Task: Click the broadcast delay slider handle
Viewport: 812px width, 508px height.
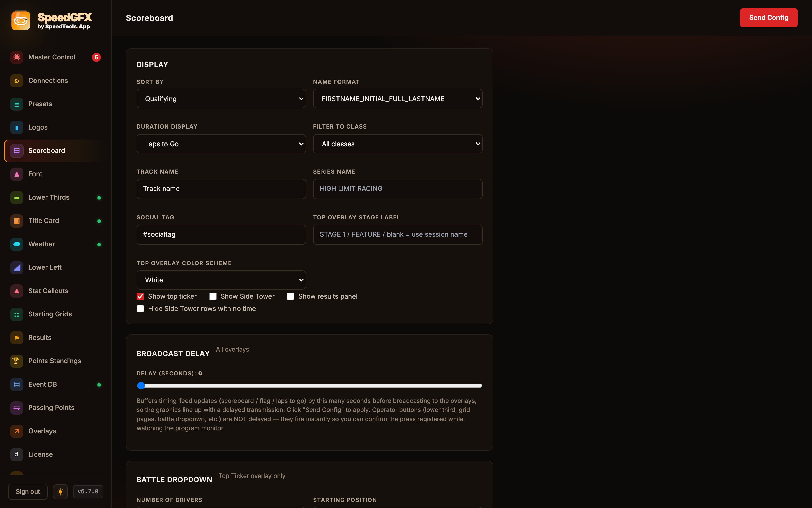Action: coord(141,386)
